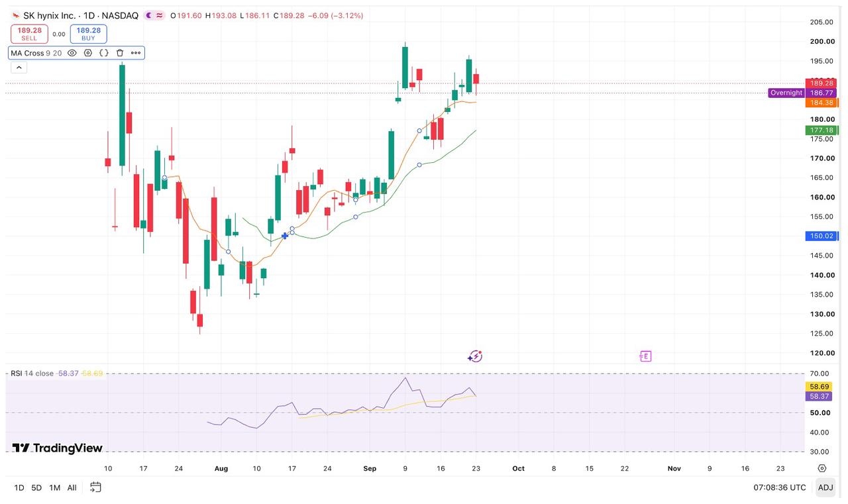
Task: Click the 125.00 price scale label
Action: [821, 333]
